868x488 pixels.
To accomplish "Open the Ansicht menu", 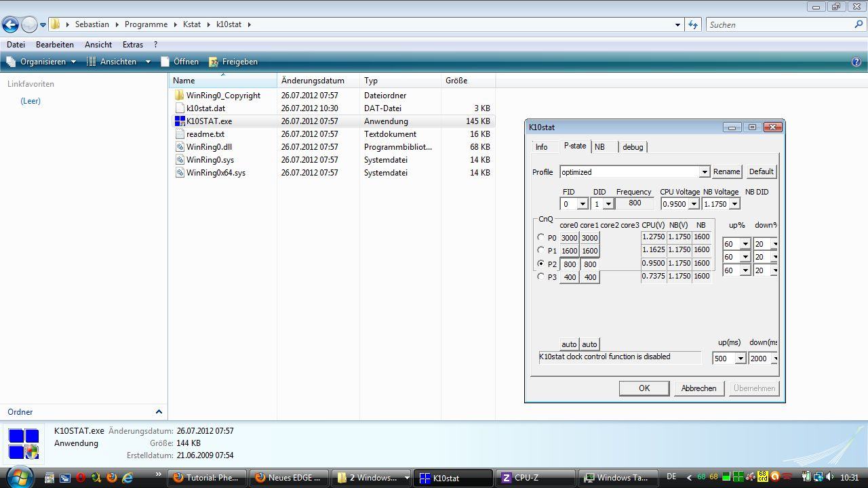I will (x=98, y=45).
